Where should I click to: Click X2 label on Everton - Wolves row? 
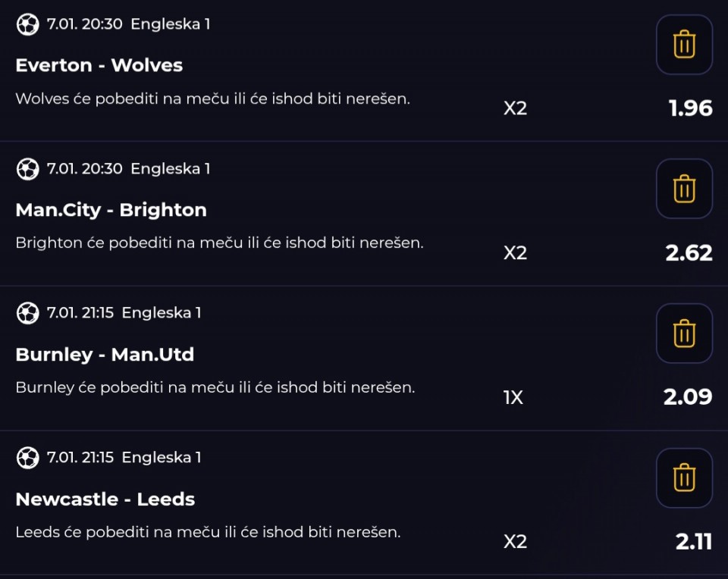click(x=515, y=108)
